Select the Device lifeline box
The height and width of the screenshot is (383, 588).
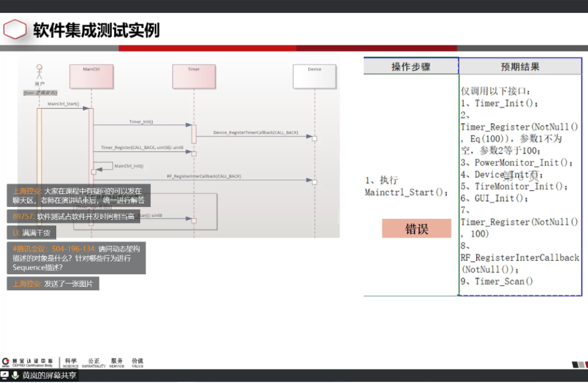314,77
